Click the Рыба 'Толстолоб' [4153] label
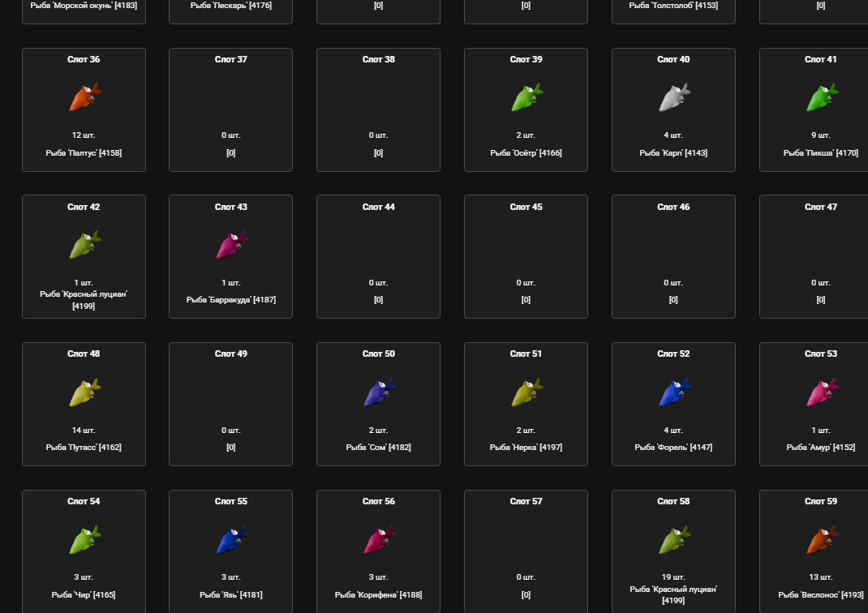 [673, 6]
